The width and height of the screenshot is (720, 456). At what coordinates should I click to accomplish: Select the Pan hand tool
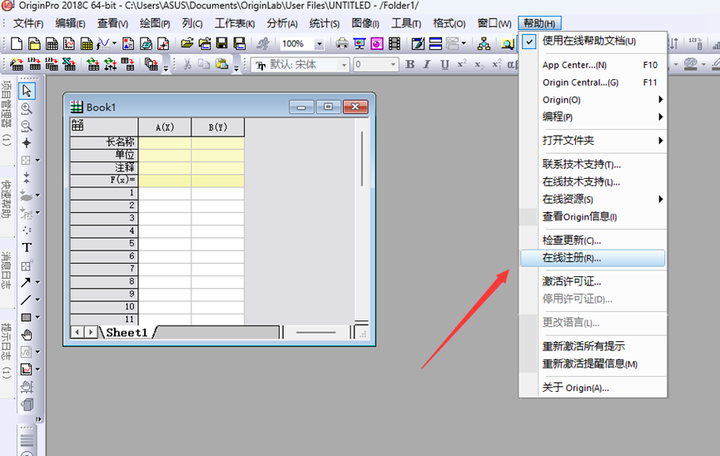point(27,335)
